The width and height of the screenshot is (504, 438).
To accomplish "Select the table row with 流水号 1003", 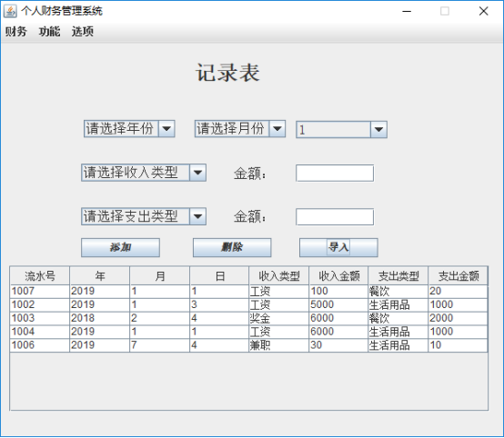I will point(248,318).
